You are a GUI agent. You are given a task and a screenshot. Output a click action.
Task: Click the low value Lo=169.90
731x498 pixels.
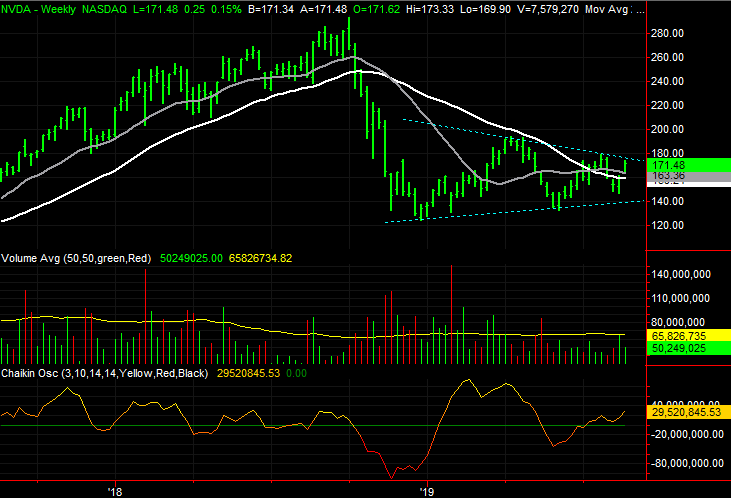pos(485,9)
